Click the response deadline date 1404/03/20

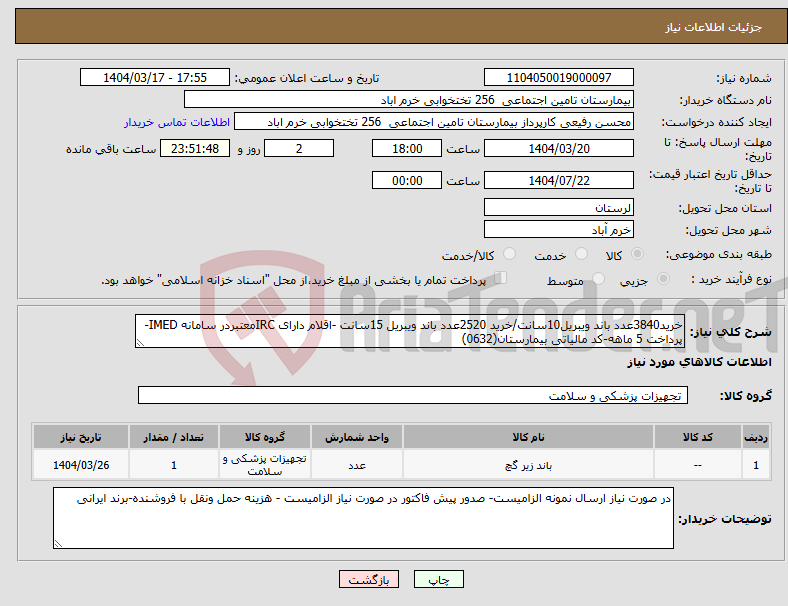coord(558,148)
